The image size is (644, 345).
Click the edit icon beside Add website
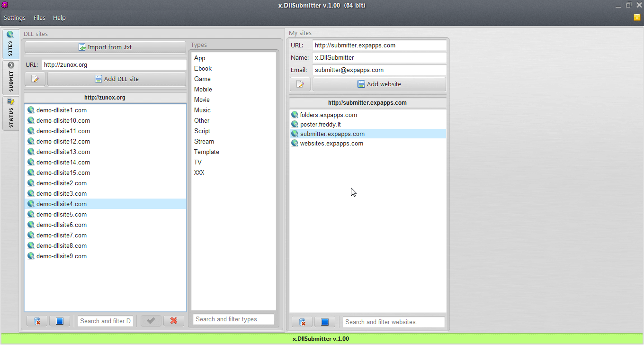(x=300, y=84)
